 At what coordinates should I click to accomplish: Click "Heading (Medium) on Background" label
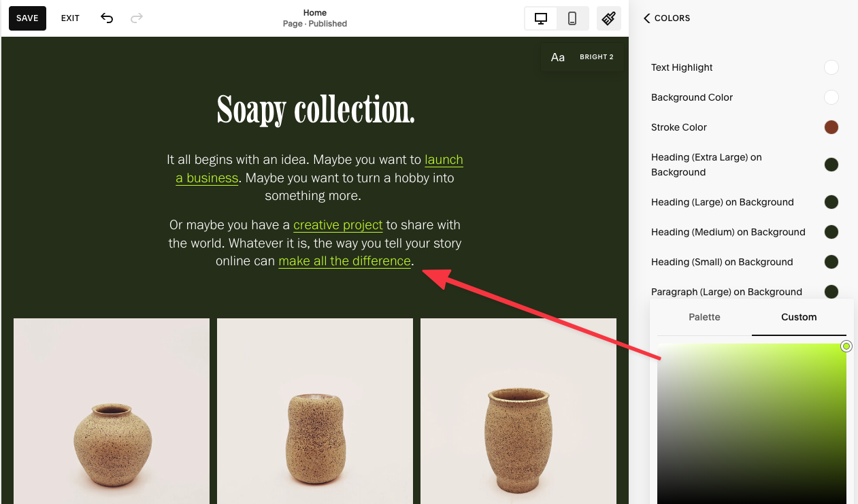tap(728, 232)
